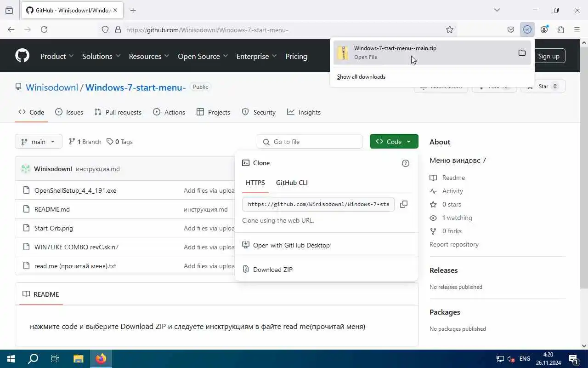Open new browser tab plus button
This screenshot has width=588, height=368.
coord(133,10)
